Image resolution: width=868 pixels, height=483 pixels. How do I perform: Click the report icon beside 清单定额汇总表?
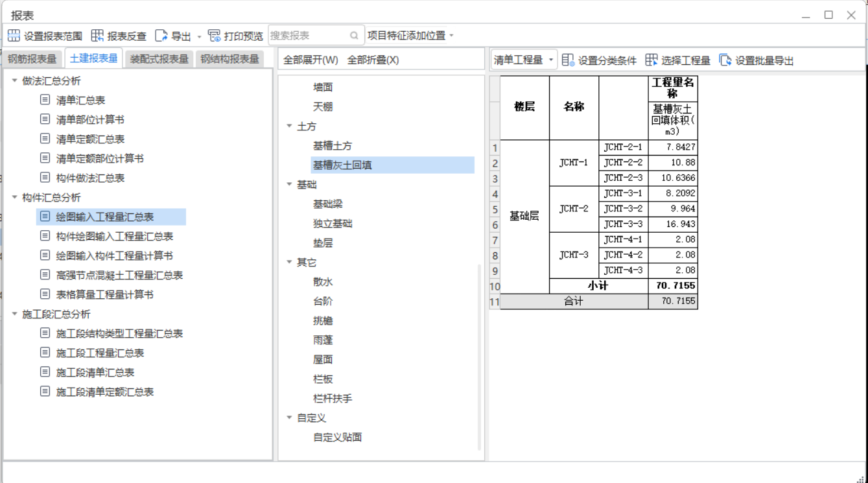(x=45, y=139)
